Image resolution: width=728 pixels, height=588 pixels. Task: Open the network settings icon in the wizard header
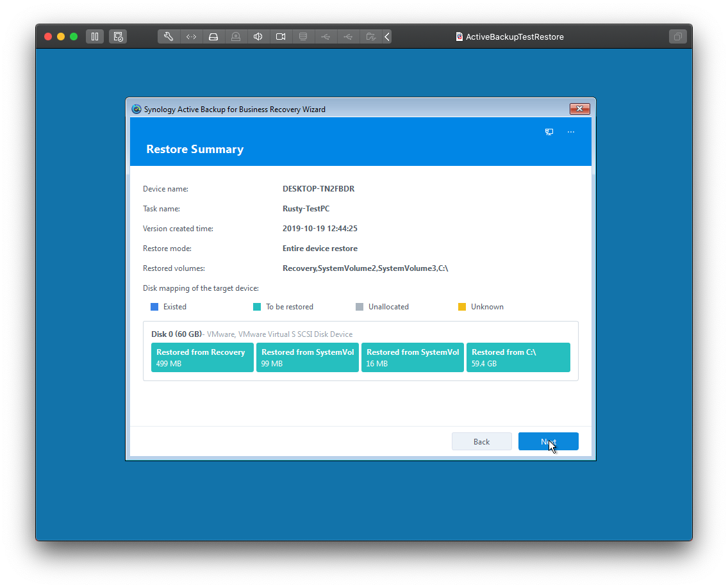549,132
